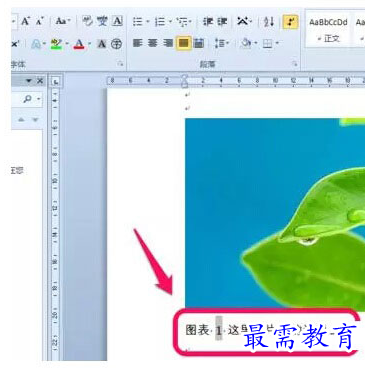Toggle character shading
The image size is (365, 368).
click(x=102, y=44)
